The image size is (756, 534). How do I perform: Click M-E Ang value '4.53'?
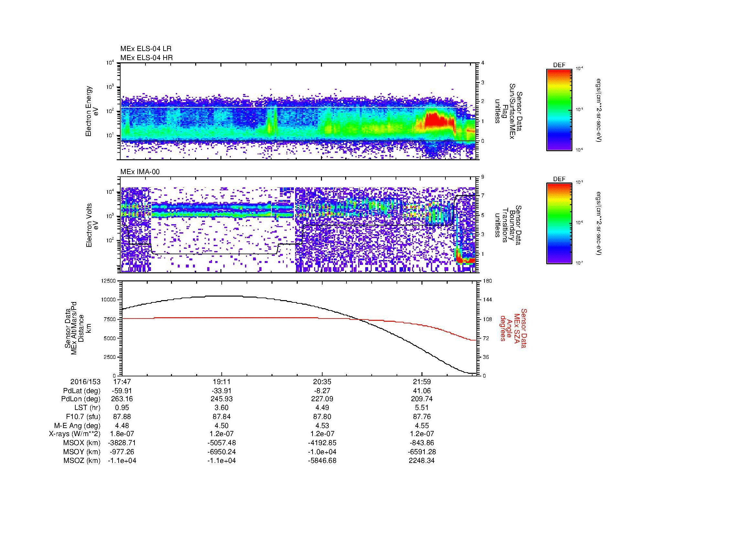[x=322, y=425]
